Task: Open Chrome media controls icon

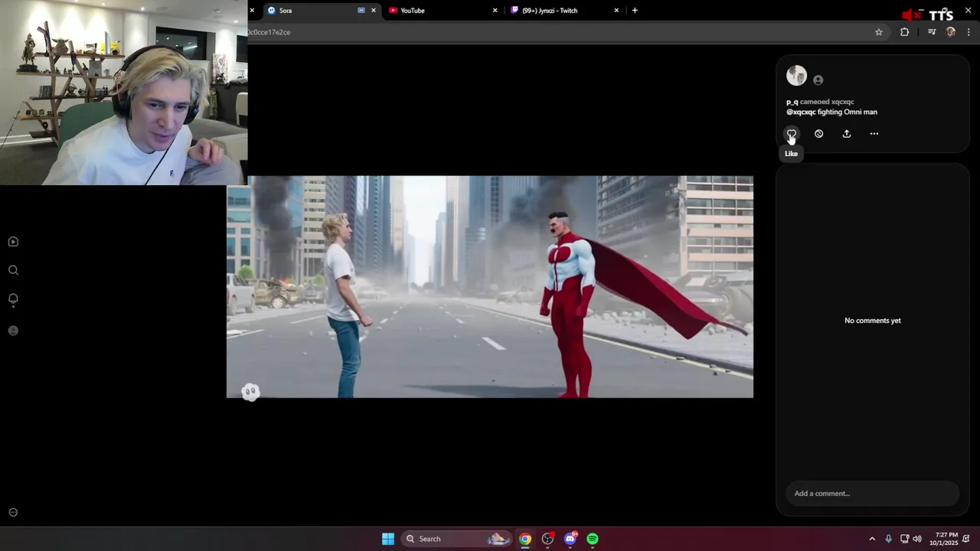Action: tap(932, 32)
